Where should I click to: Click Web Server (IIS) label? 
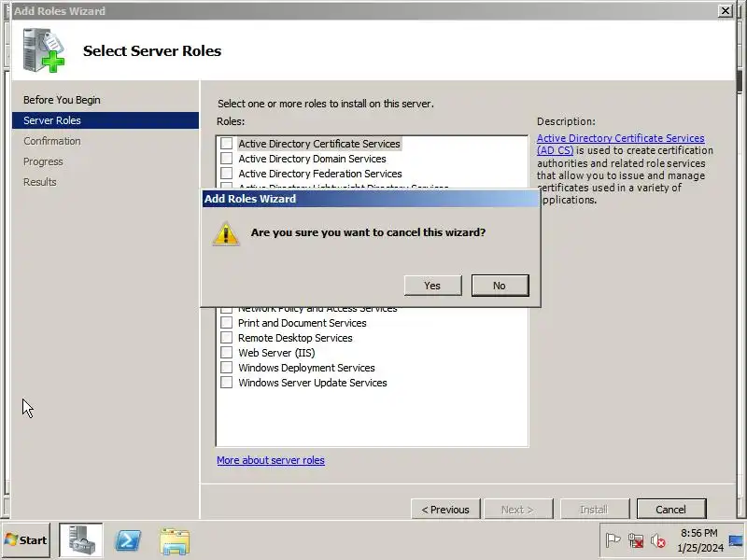[276, 353]
